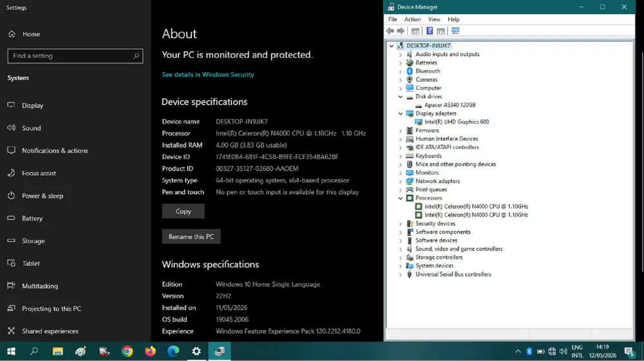Collapse the Display adapters category

tap(401, 114)
